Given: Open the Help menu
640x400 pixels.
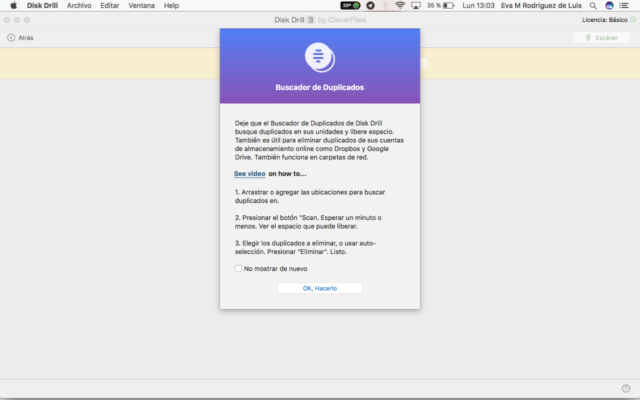Looking at the screenshot, I should [x=171, y=5].
